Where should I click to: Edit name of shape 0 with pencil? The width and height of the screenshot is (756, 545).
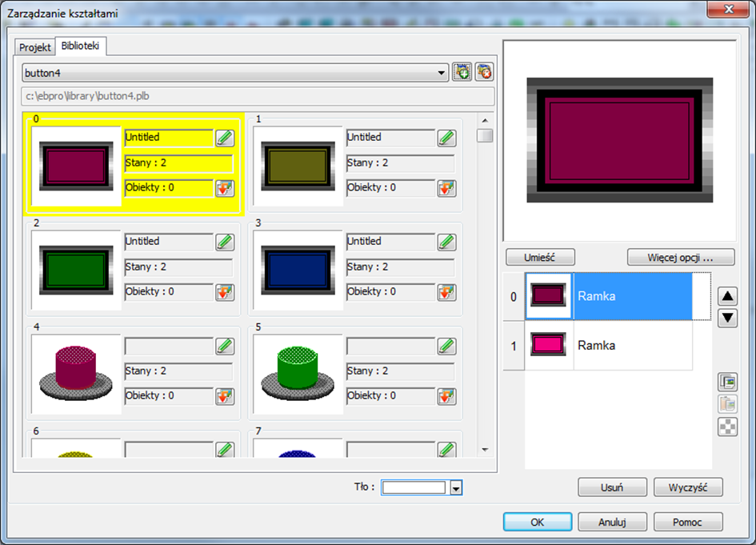tap(225, 138)
